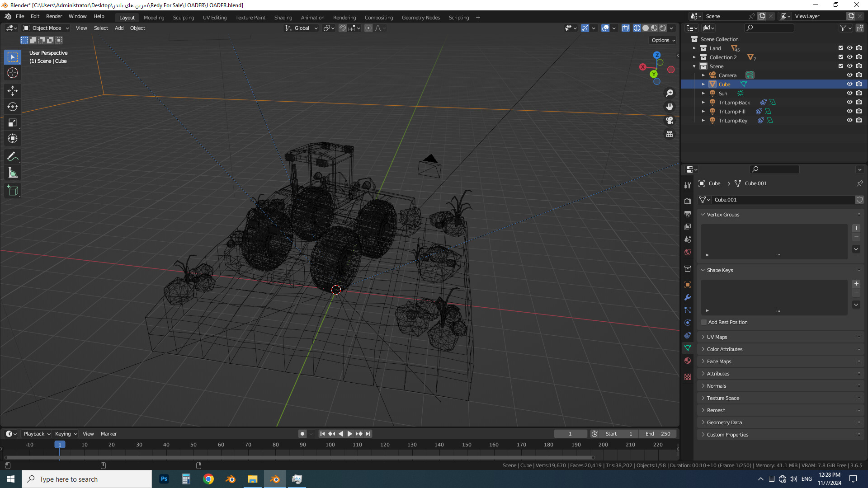The width and height of the screenshot is (868, 488).
Task: Open the viewport Add menu
Action: [119, 28]
